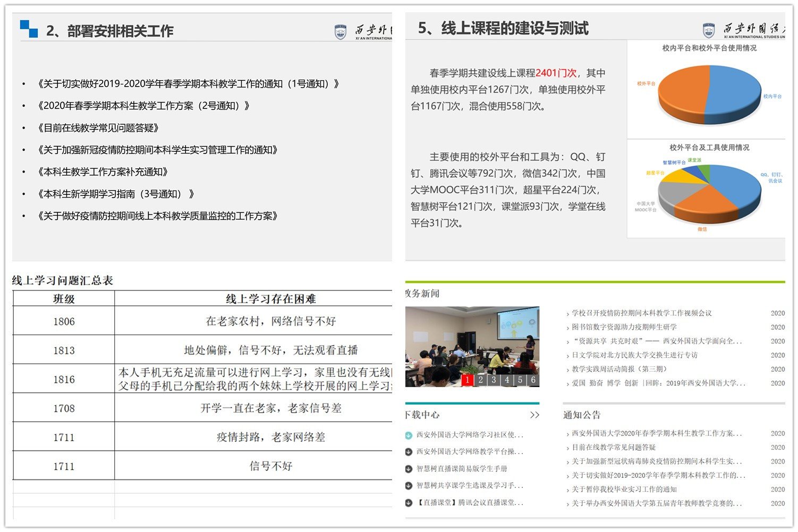The width and height of the screenshot is (798, 532).
Task: Select carousel slide number 1
Action: [468, 380]
